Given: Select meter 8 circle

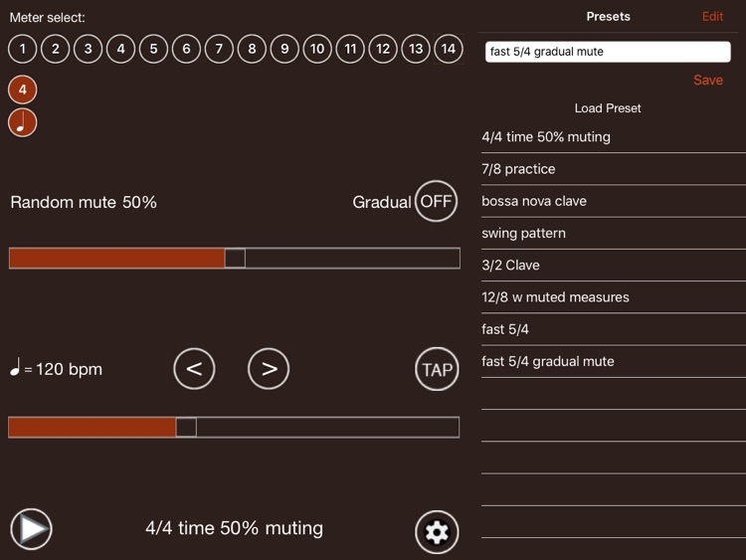Looking at the screenshot, I should [x=252, y=49].
